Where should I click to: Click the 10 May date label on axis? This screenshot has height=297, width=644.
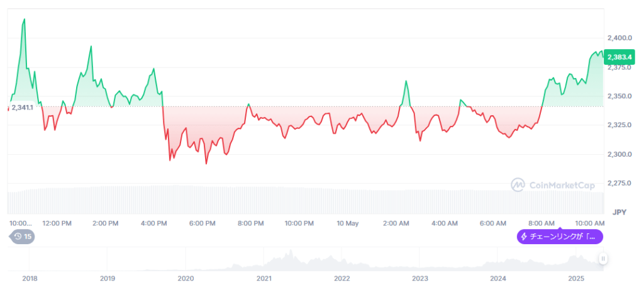point(347,223)
